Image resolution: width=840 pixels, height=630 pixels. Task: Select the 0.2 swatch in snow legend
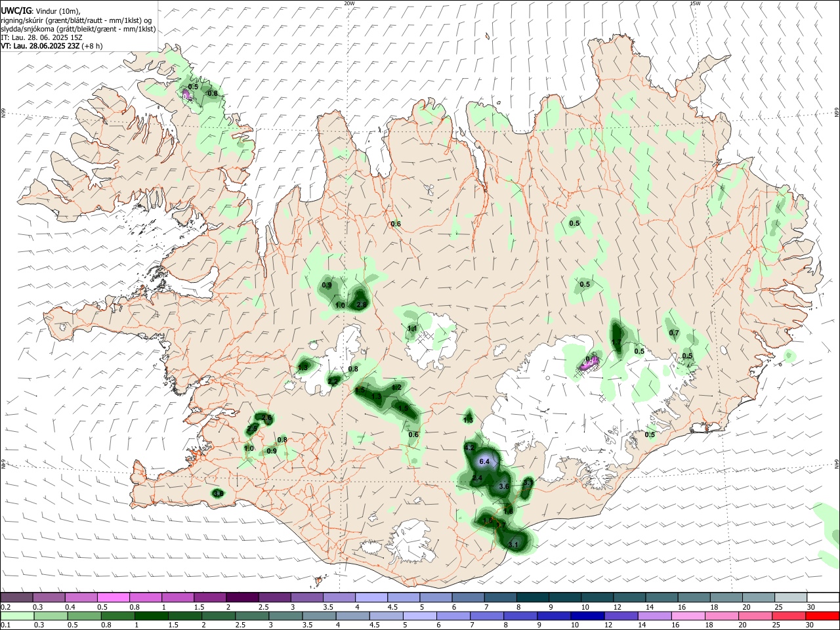pos(16,598)
